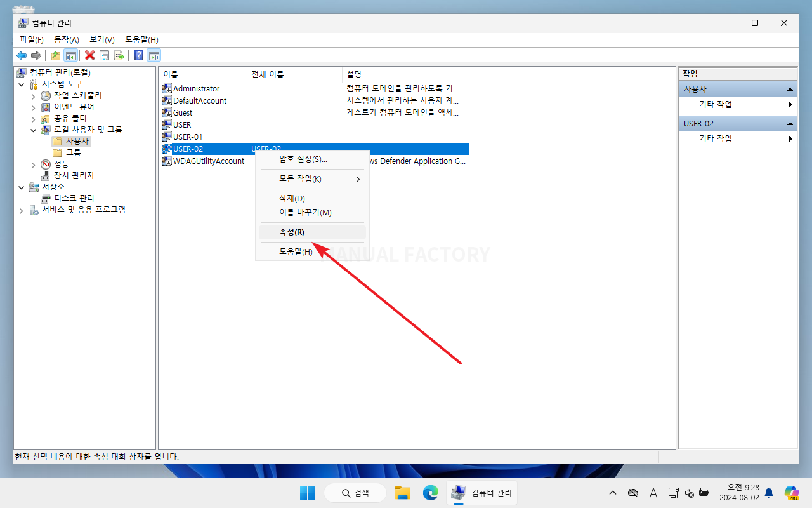This screenshot has width=812, height=508.
Task: Click the 이름 column header
Action: click(203, 74)
